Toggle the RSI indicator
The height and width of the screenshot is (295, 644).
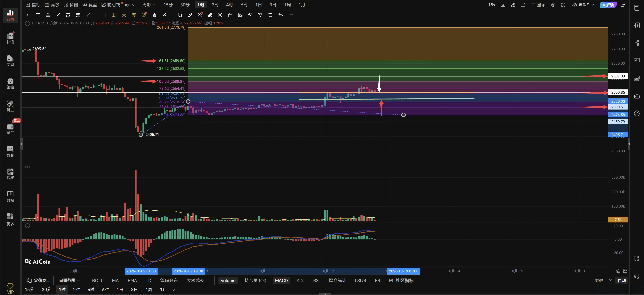click(x=316, y=280)
